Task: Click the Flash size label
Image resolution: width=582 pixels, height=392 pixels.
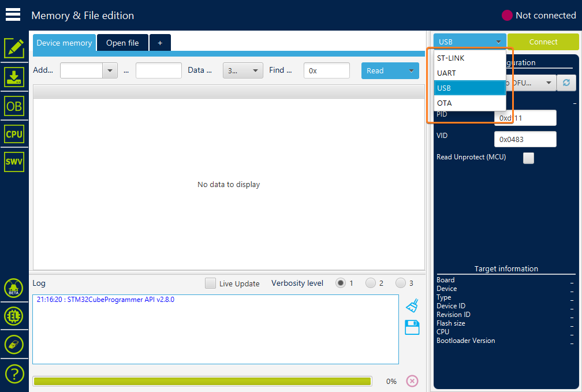Action: (x=450, y=323)
